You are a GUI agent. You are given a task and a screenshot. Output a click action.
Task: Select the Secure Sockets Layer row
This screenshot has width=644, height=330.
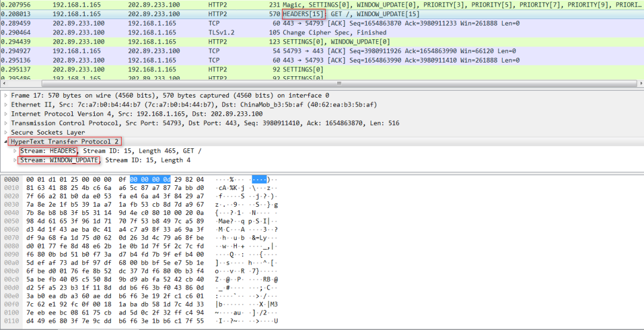pos(322,132)
